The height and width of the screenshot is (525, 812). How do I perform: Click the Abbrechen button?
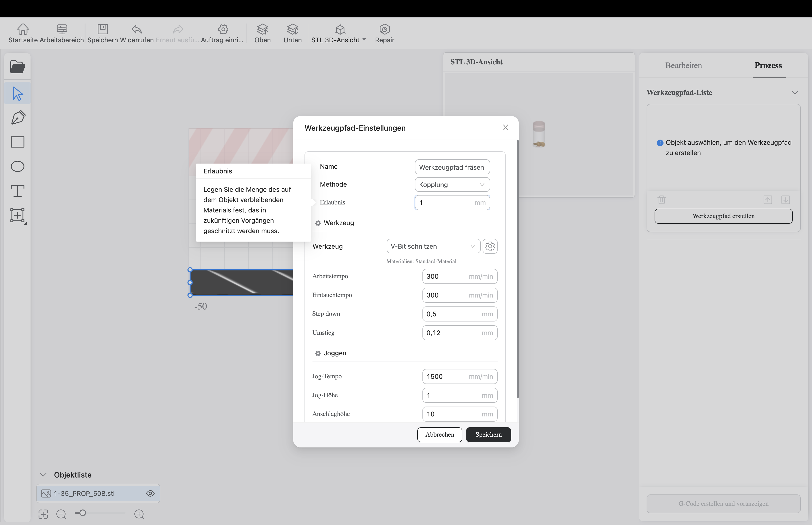(x=439, y=435)
